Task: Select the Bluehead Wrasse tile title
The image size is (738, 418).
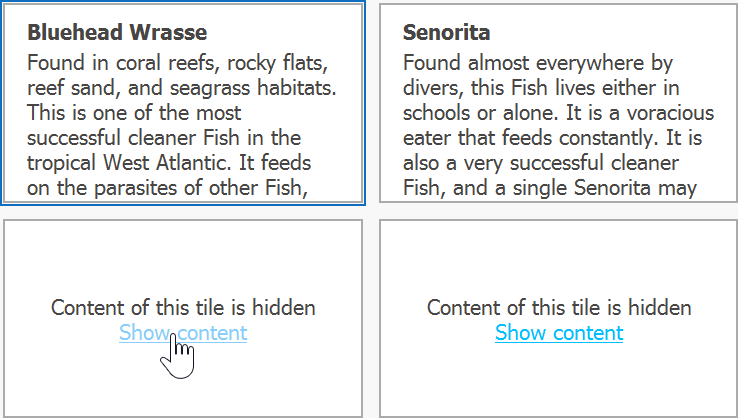Action: tap(118, 33)
